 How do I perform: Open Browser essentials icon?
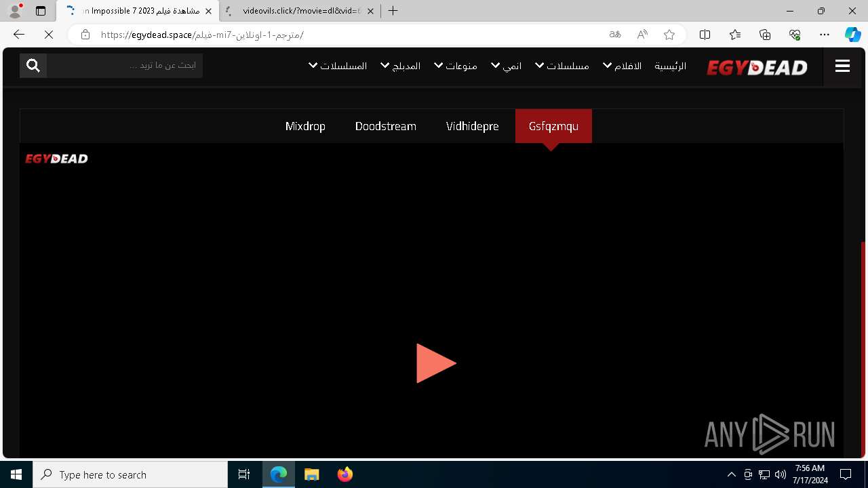795,35
